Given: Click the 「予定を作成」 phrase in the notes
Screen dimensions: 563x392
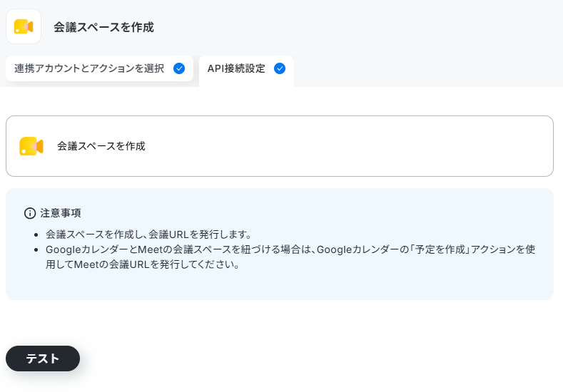Looking at the screenshot, I should coord(440,249).
